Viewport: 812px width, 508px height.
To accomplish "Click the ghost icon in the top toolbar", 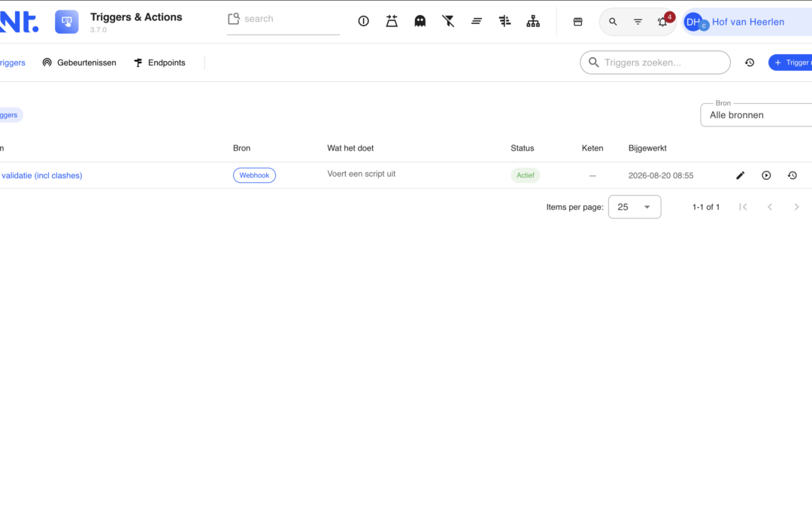I will 420,21.
